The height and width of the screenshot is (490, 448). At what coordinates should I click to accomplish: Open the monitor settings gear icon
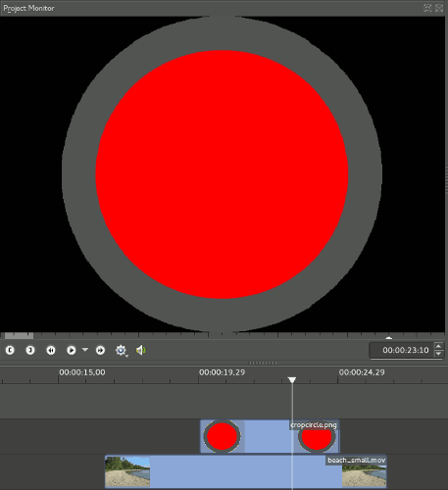(121, 350)
